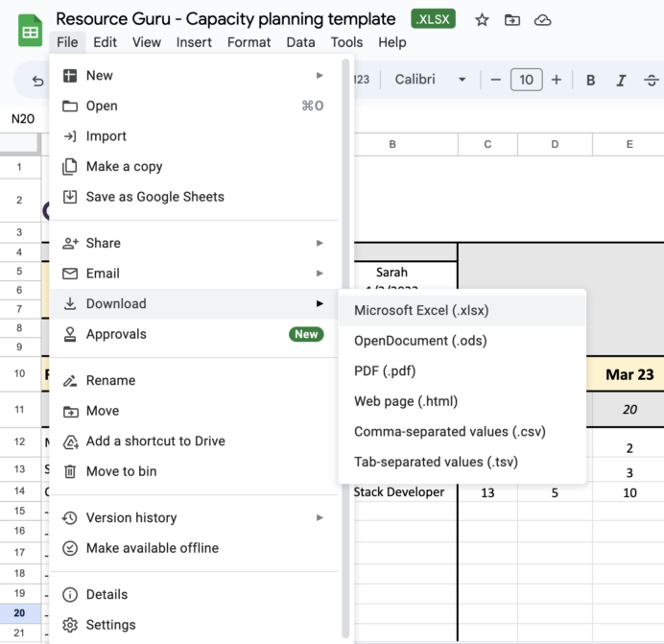Open the Format menu

click(249, 42)
